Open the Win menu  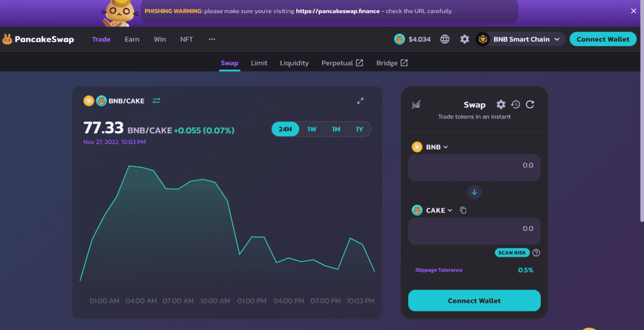pyautogui.click(x=160, y=39)
